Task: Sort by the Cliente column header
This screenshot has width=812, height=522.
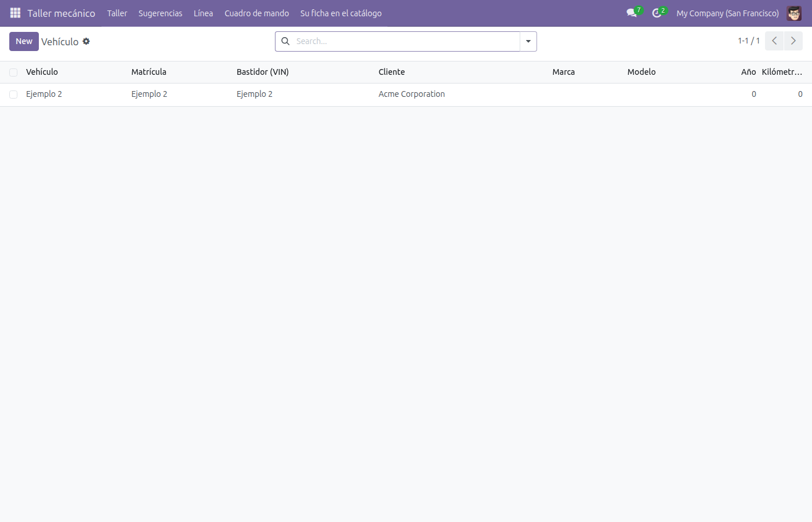Action: [391, 72]
